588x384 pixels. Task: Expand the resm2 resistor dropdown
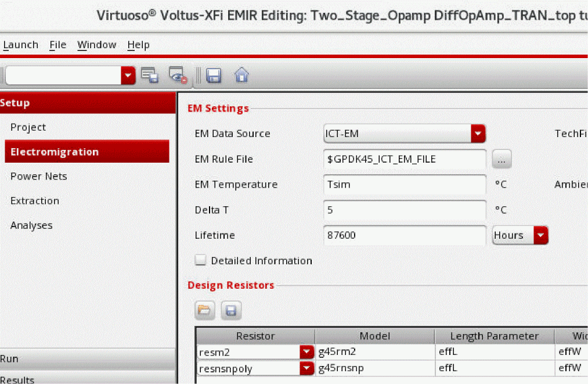click(306, 352)
